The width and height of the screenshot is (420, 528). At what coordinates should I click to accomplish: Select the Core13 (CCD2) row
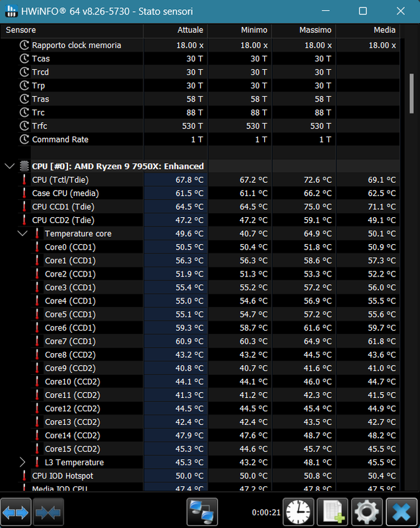pos(215,422)
